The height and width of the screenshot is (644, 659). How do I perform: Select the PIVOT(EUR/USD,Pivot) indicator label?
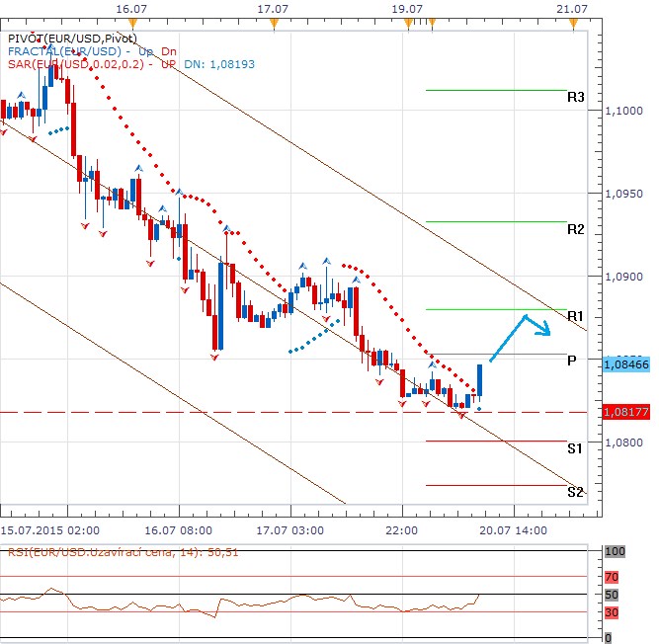(x=61, y=37)
